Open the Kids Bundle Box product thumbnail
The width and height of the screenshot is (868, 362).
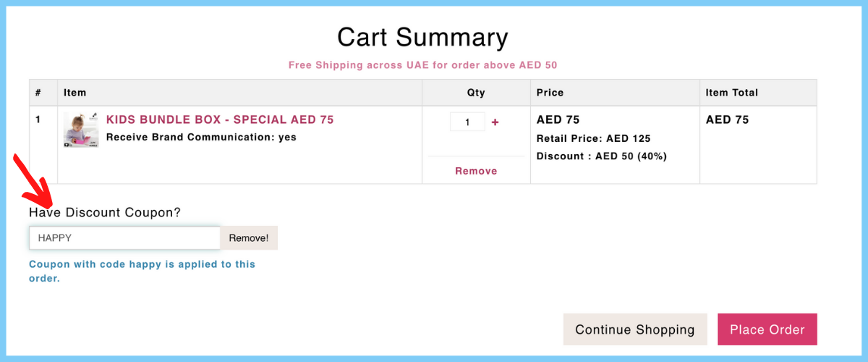(81, 130)
